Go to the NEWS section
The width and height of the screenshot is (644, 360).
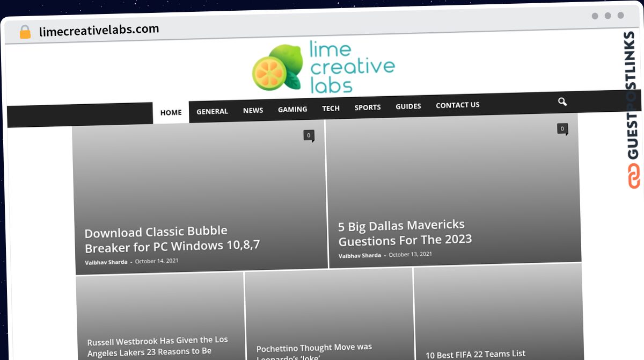[x=253, y=110]
